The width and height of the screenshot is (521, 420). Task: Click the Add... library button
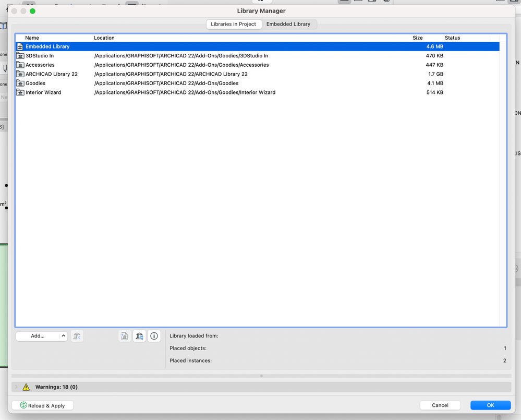[38, 336]
